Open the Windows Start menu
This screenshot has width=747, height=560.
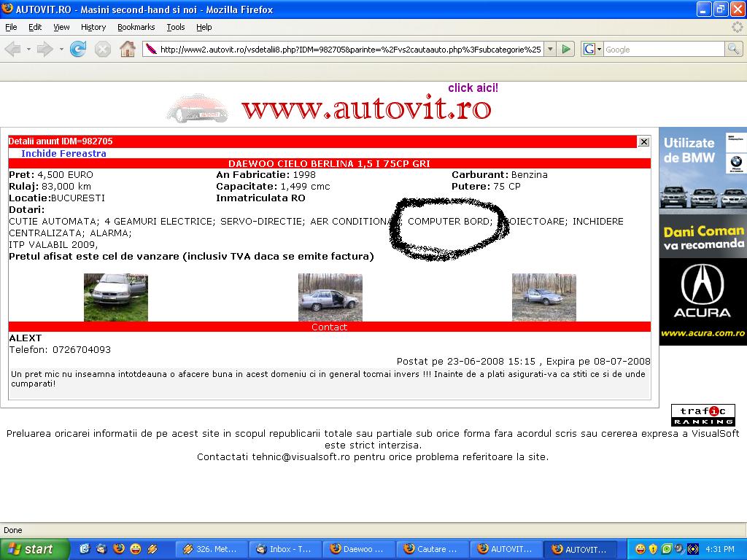click(34, 549)
